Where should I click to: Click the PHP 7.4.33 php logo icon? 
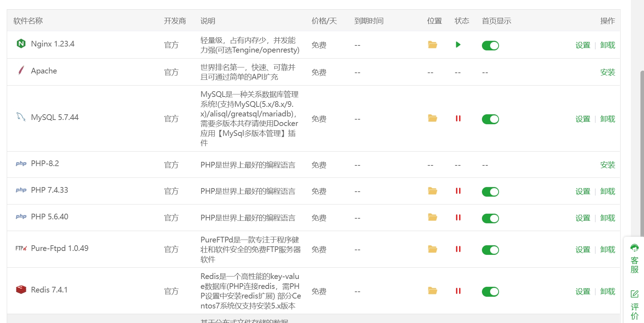coord(21,190)
